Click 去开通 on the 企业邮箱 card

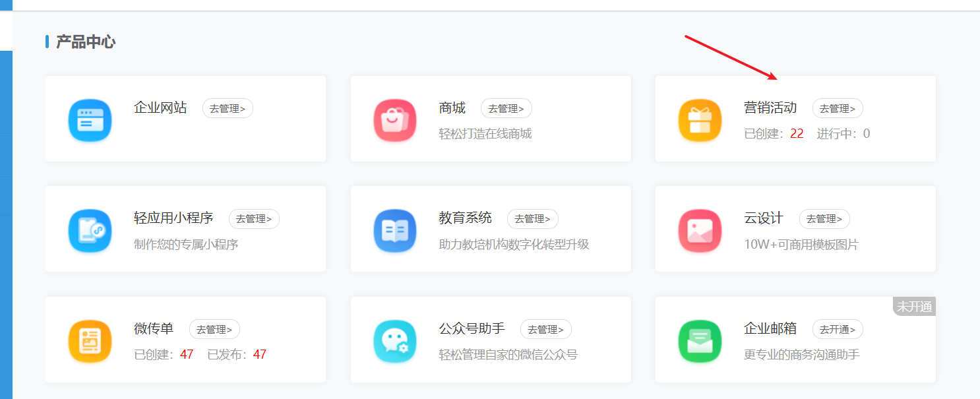coord(838,329)
